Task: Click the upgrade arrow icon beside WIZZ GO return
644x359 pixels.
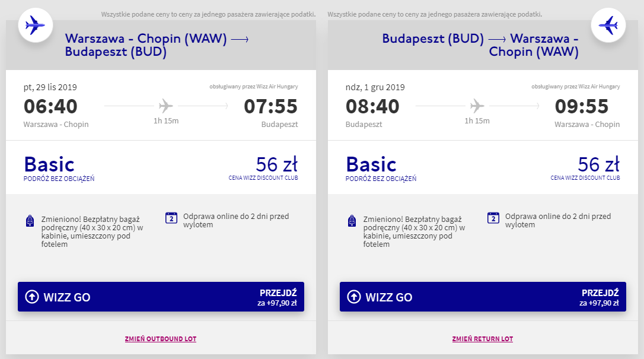Action: pos(355,296)
